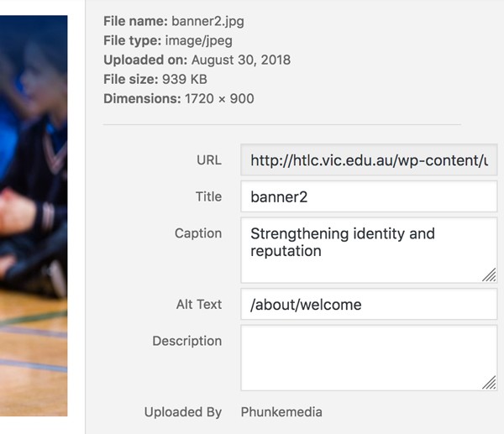Viewport: 504px width, 434px height.
Task: Click the Title field containing banner2
Action: point(369,197)
